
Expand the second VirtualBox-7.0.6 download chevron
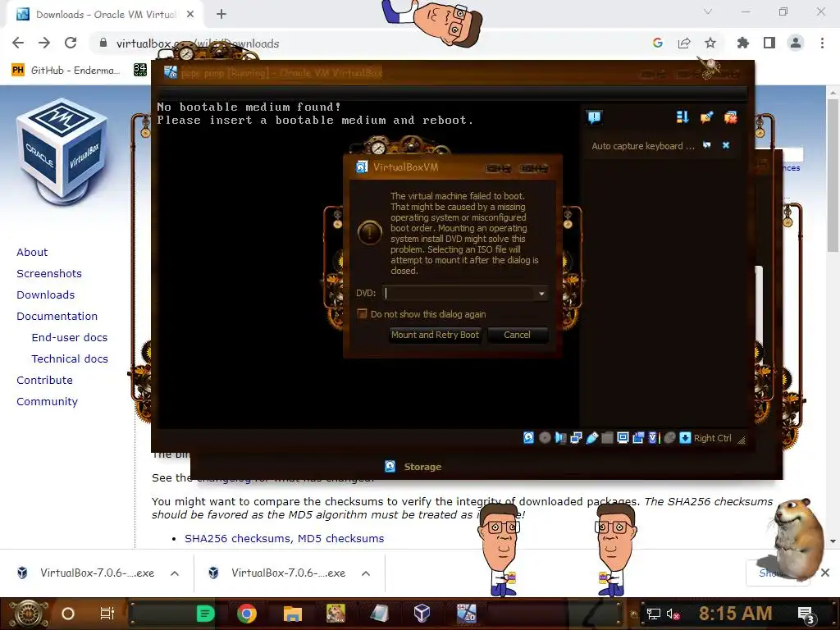tap(366, 573)
